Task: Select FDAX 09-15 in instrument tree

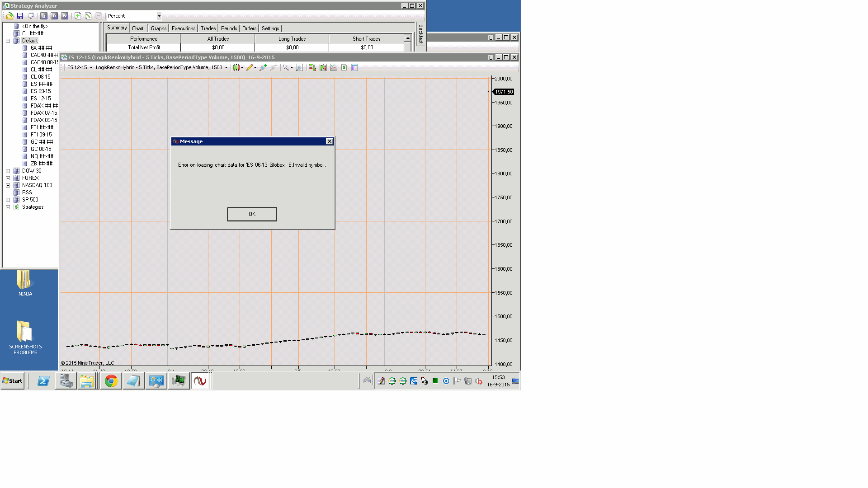Action: pos(44,120)
